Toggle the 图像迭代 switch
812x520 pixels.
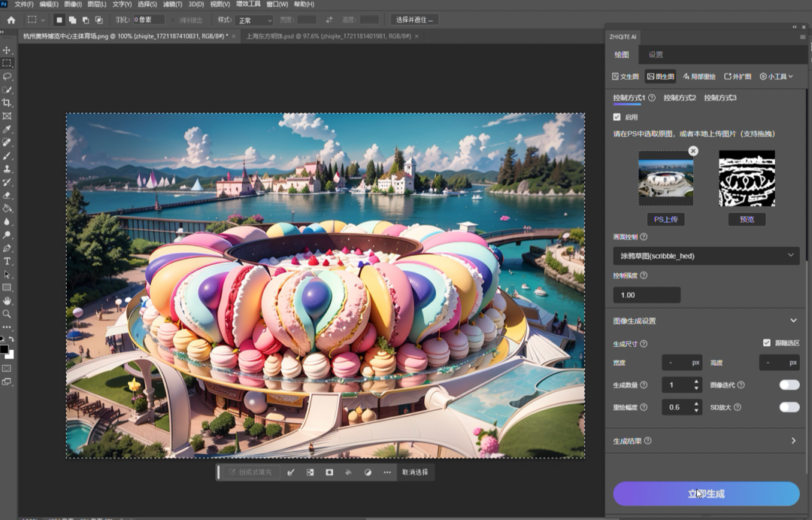789,385
